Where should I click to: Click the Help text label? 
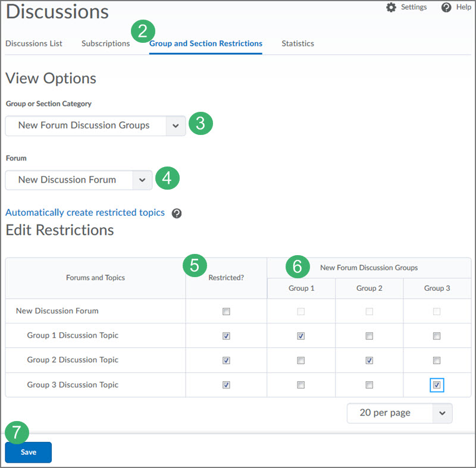pos(464,7)
